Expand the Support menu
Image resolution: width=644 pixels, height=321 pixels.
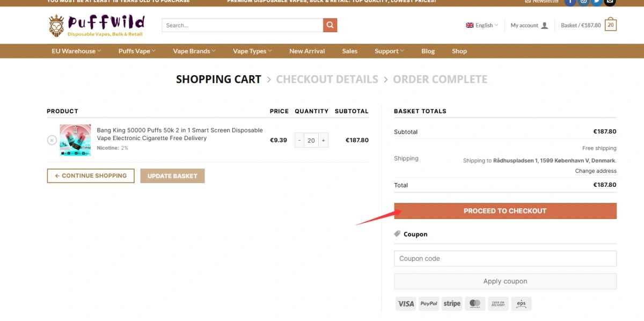[x=389, y=51]
